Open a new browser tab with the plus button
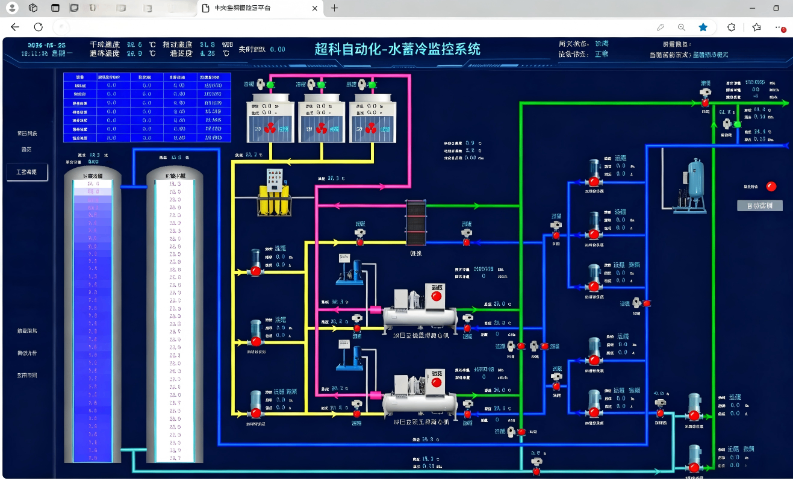The height and width of the screenshot is (479, 793). pyautogui.click(x=334, y=8)
